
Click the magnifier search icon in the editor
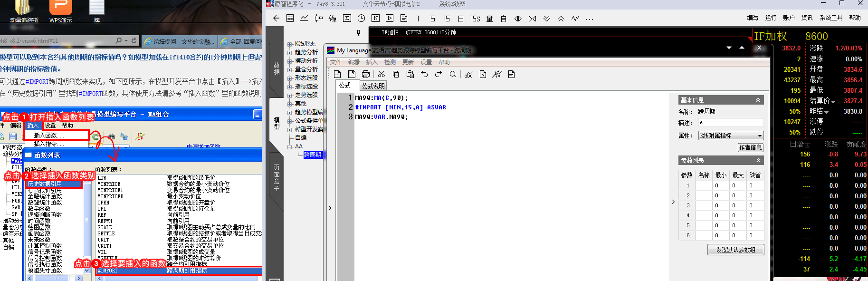pos(453,74)
